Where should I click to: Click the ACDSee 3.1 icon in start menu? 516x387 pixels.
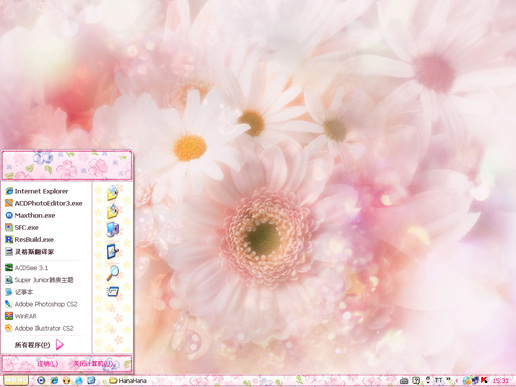pyautogui.click(x=9, y=268)
